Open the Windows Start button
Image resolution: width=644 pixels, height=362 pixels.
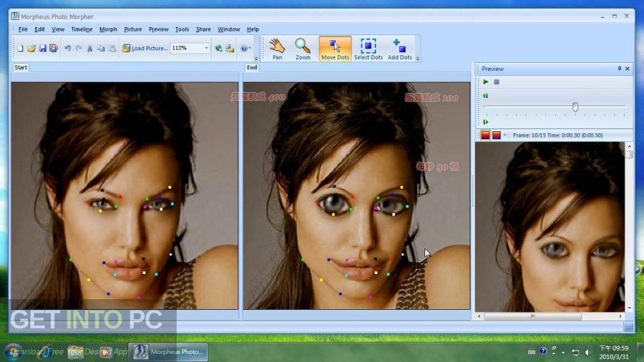(x=13, y=352)
